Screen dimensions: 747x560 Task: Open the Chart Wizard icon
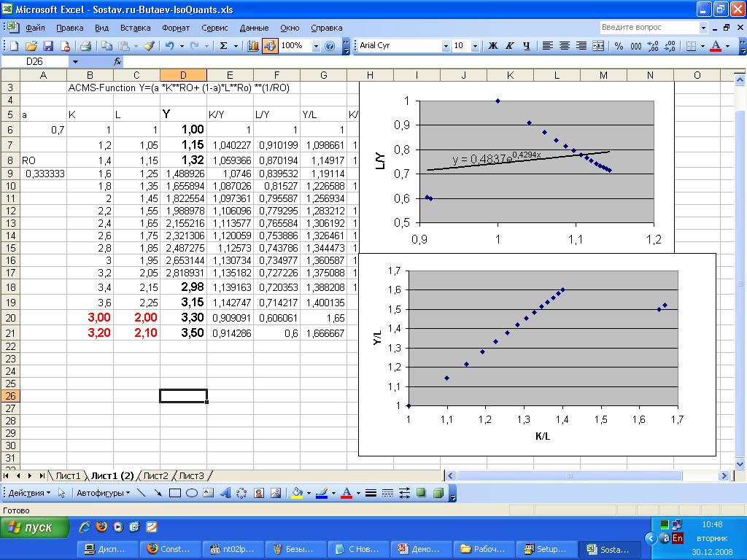(253, 45)
